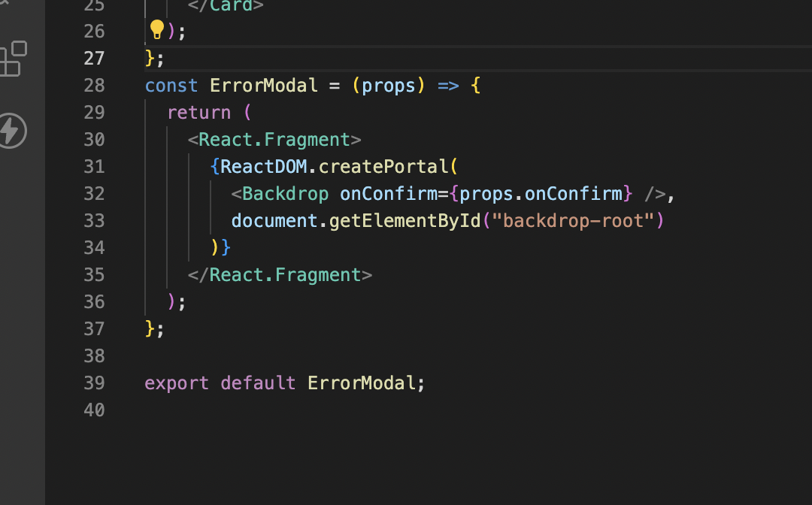Click the yellow lightbulb quick-fix icon
This screenshot has width=812, height=505.
pos(156,30)
